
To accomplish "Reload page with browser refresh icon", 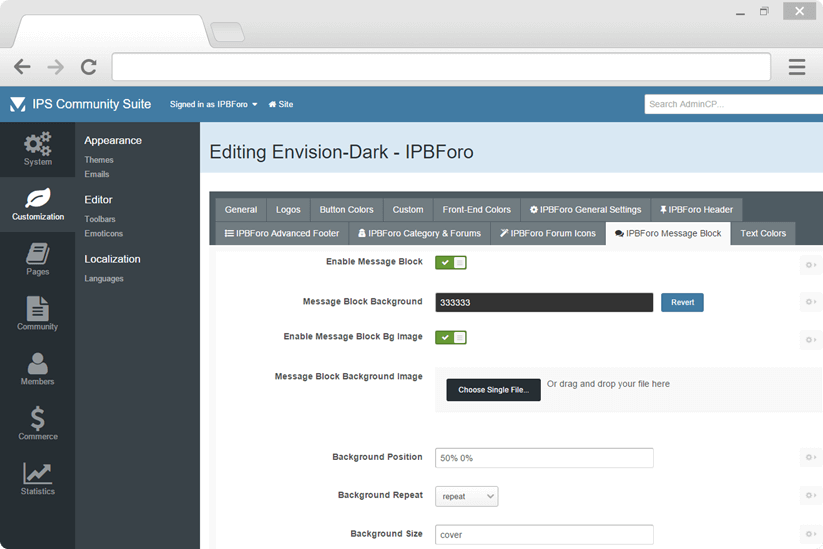I will click(x=88, y=67).
